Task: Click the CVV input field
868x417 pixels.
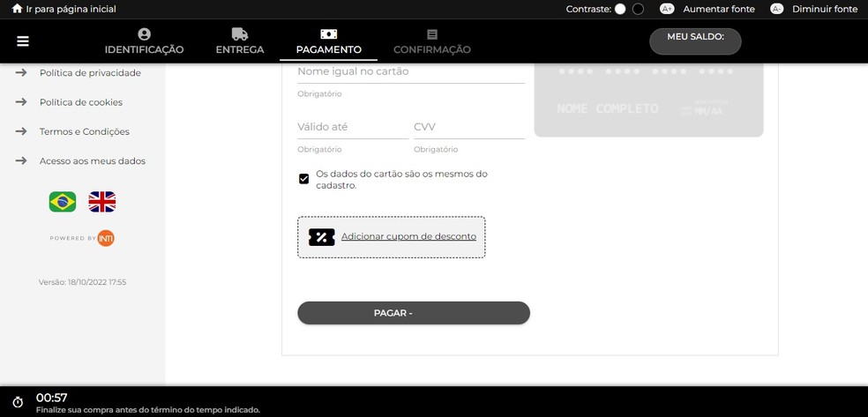Action: click(x=468, y=127)
